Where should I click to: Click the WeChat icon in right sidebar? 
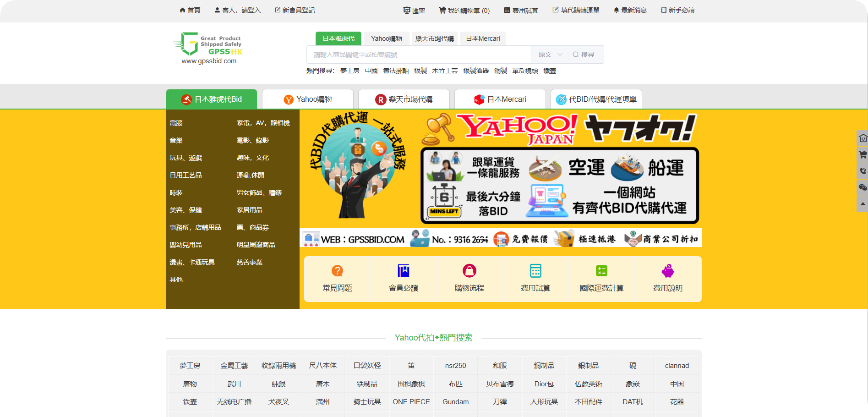pos(863,187)
